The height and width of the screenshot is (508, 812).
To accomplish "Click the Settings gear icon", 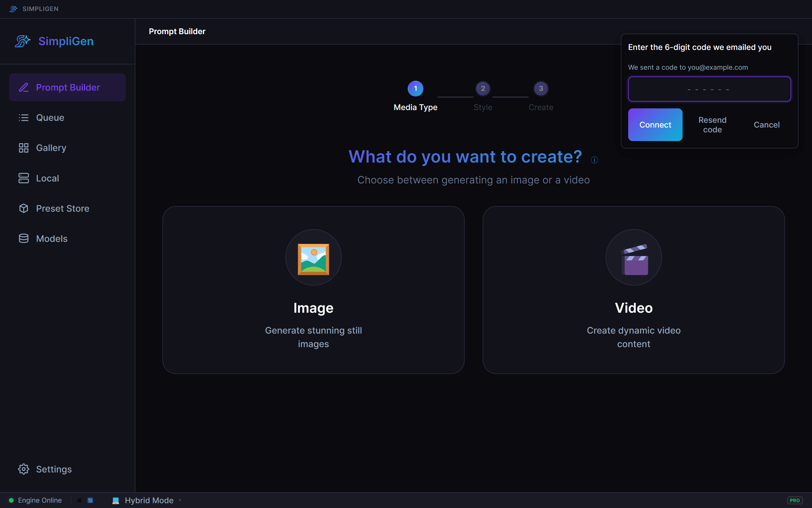I will pos(23,469).
